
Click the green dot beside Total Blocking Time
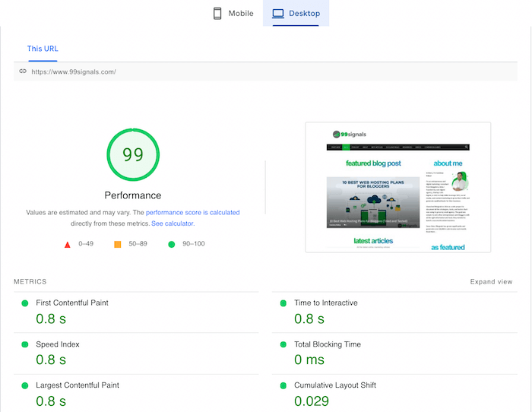tap(283, 344)
